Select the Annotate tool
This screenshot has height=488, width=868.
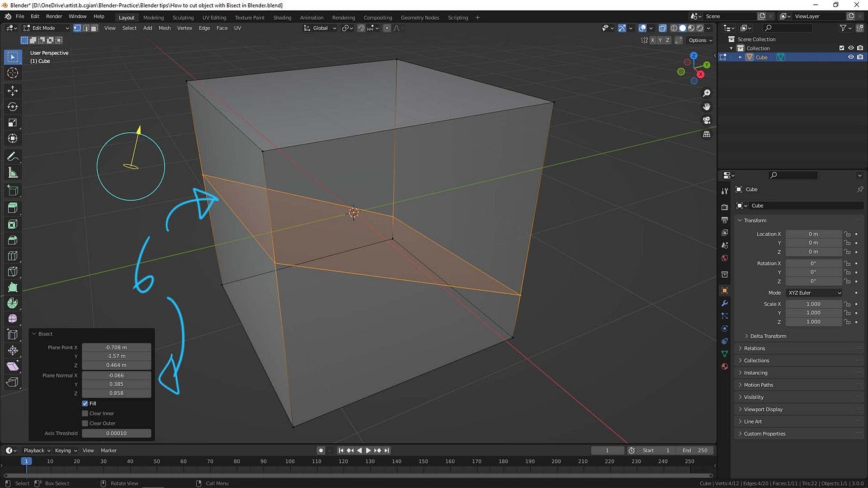pyautogui.click(x=12, y=156)
